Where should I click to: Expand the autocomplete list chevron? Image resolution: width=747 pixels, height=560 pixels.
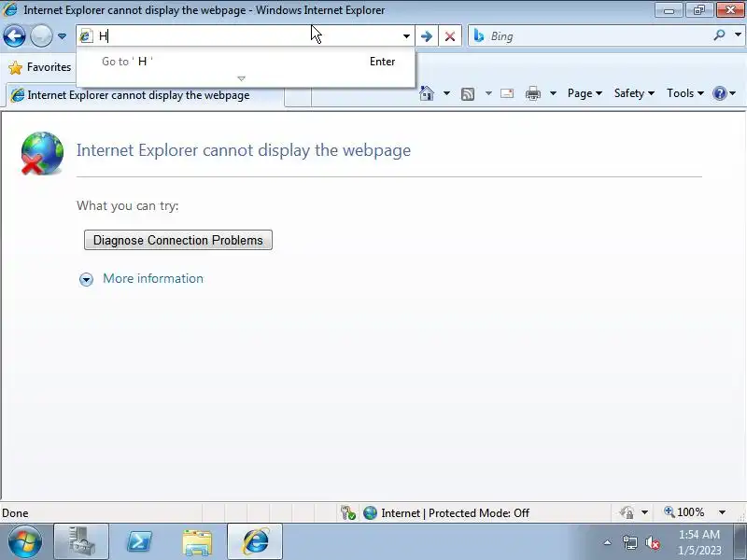[242, 78]
